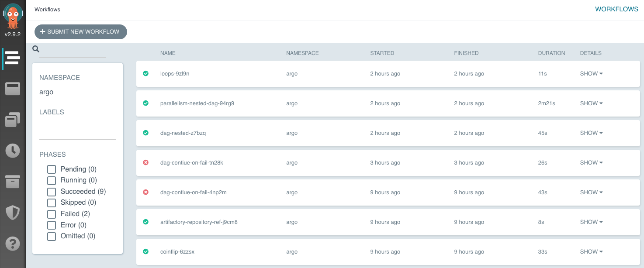Open Archived Workflows archive icon
This screenshot has height=268, width=644.
point(13,182)
